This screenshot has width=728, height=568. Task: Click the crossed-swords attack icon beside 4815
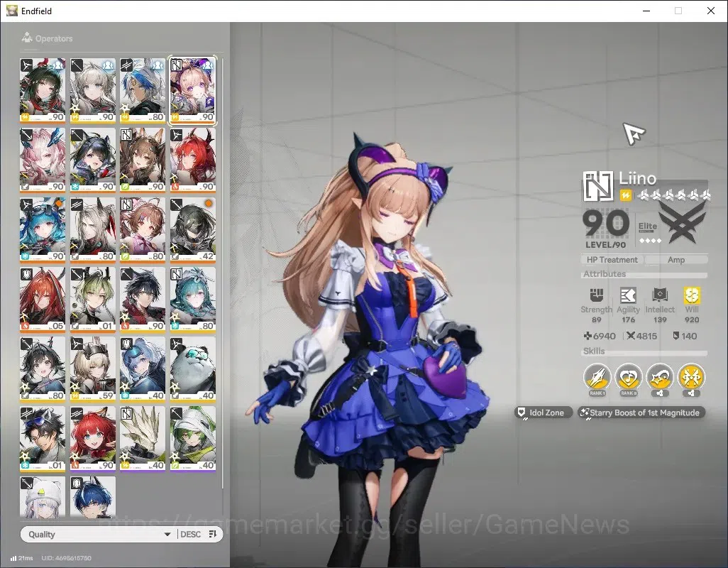tap(631, 336)
